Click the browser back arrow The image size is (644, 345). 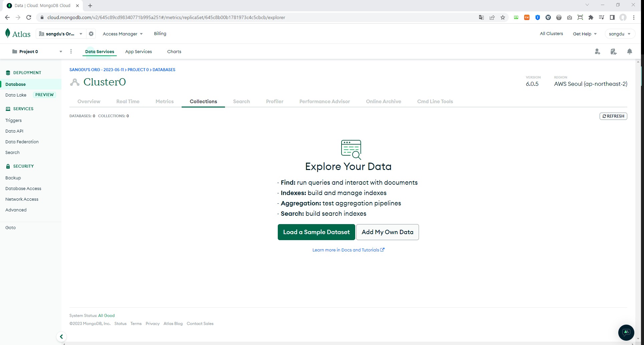coord(7,17)
